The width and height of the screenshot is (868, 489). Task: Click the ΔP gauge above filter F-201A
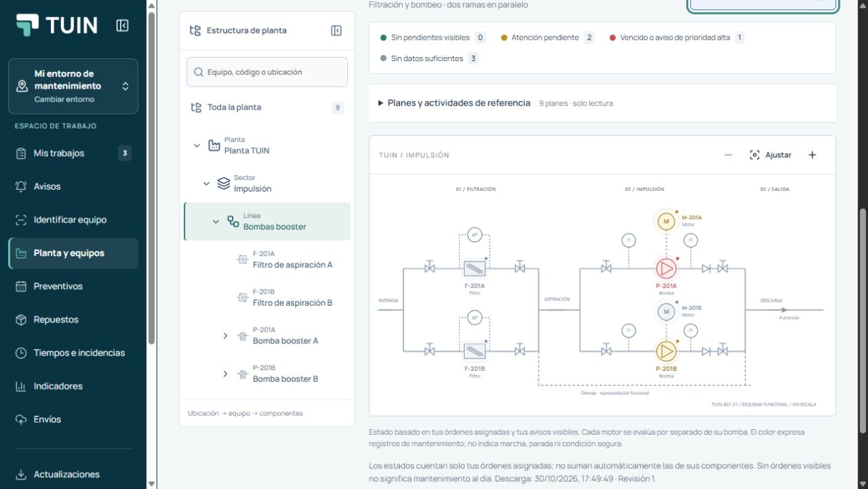(475, 234)
